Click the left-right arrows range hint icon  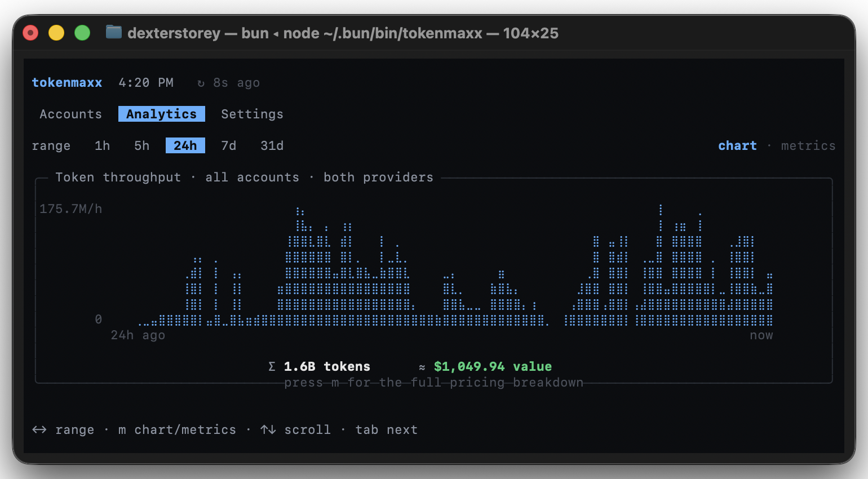tap(39, 429)
